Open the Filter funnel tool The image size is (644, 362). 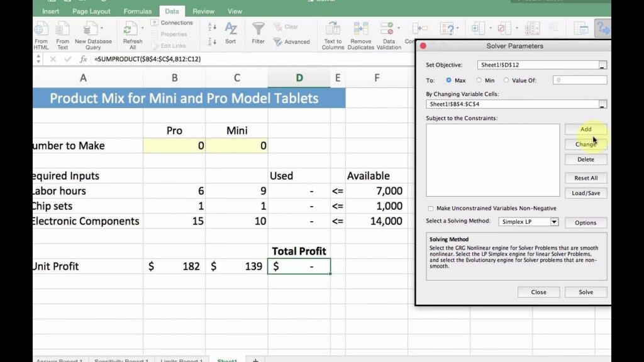click(x=258, y=29)
